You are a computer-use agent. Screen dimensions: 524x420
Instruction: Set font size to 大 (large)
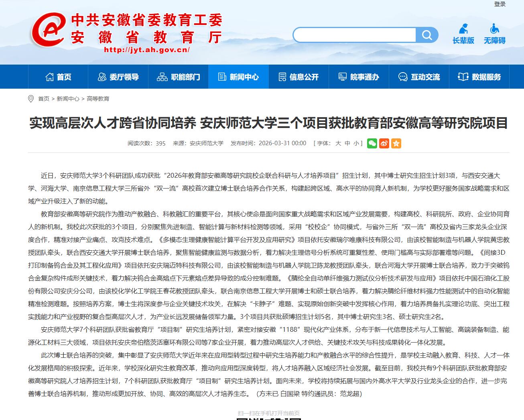(338, 143)
